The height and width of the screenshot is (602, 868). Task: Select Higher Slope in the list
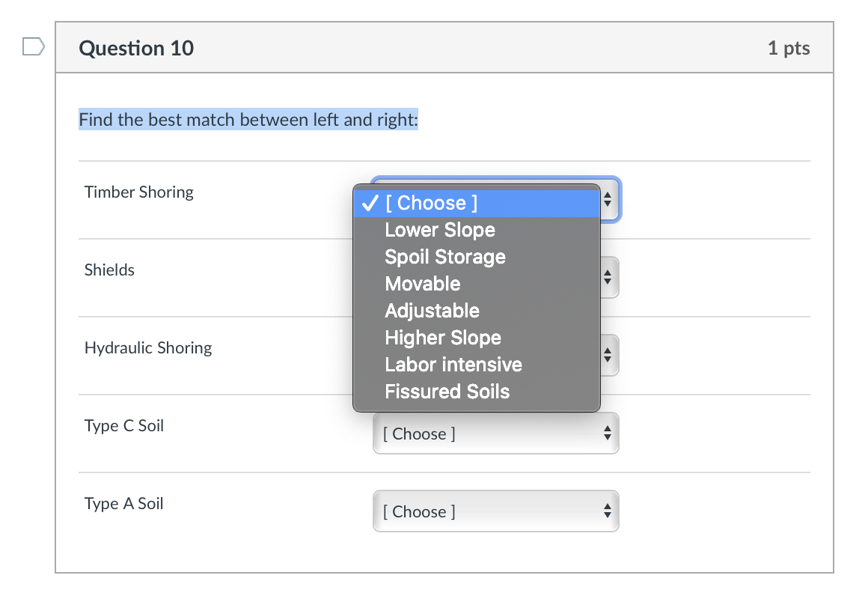click(x=443, y=338)
